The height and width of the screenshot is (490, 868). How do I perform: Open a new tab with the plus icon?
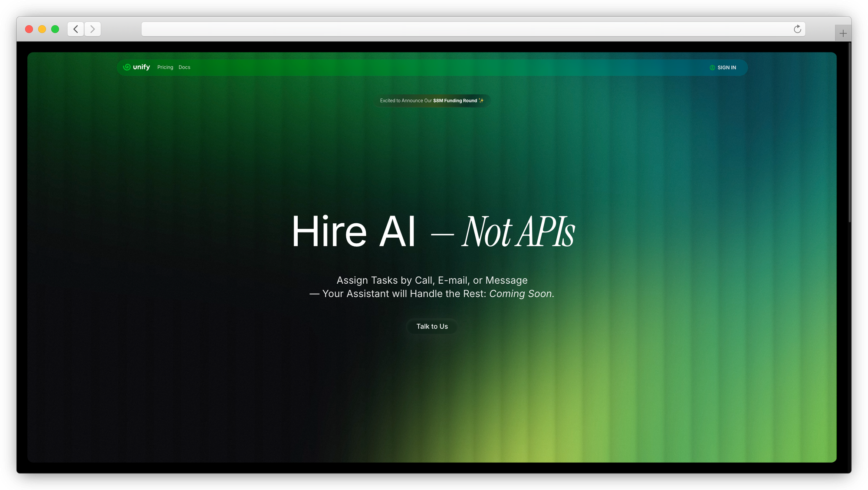click(x=843, y=33)
